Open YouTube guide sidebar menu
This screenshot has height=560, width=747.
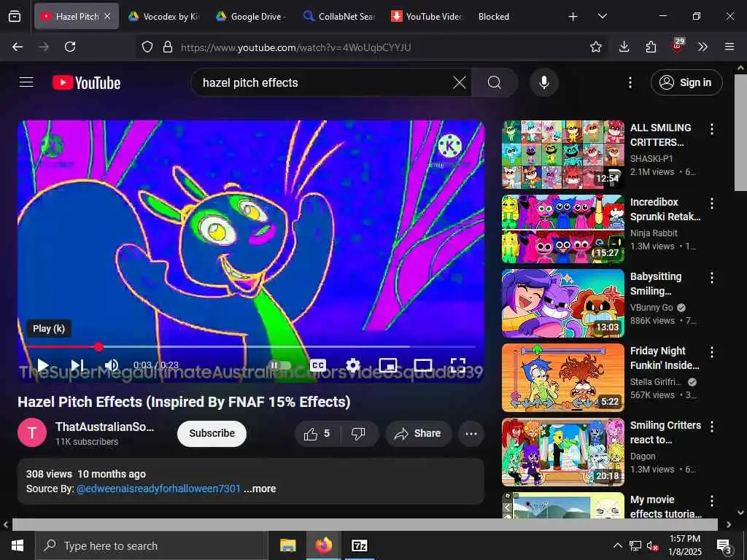pyautogui.click(x=26, y=82)
